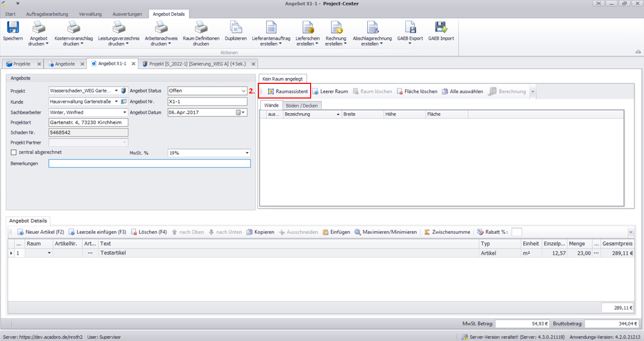
Task: Select the Böden / Decken tab
Action: coord(302,106)
